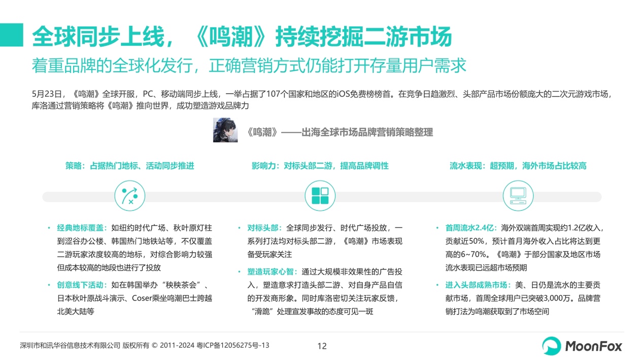The image size is (644, 362).
Task: Click the 首周流水2.4亿 bullet label
Action: click(x=470, y=228)
